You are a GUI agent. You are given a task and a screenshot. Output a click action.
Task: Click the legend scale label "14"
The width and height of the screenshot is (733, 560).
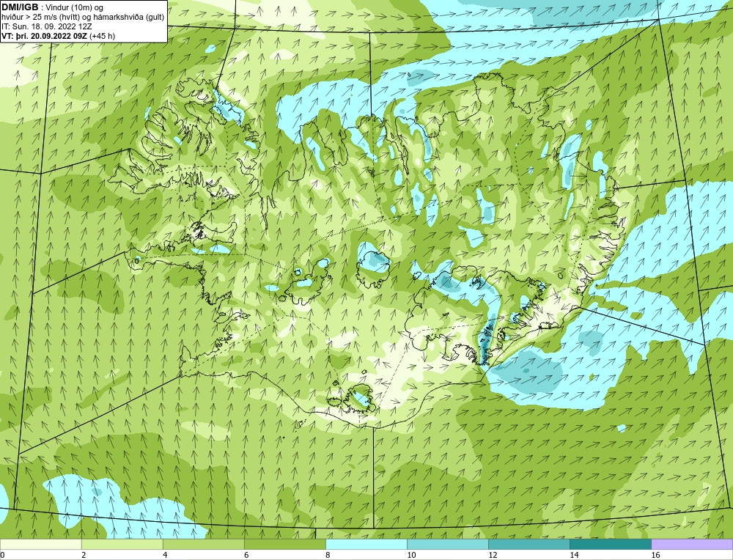click(x=574, y=555)
